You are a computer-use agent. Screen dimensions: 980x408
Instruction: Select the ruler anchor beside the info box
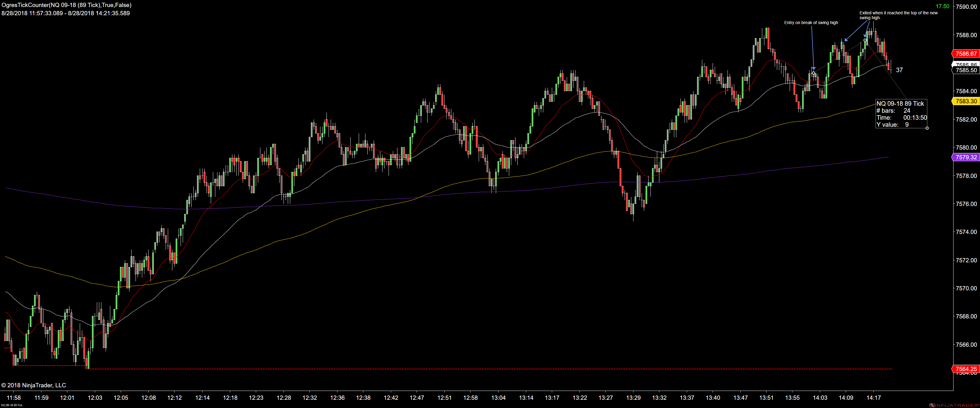(x=927, y=128)
